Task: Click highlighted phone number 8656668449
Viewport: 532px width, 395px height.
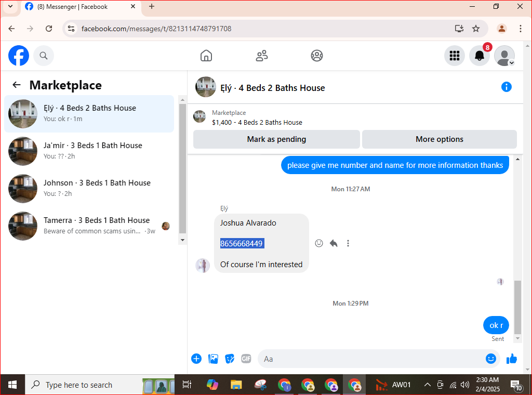Action: point(242,243)
